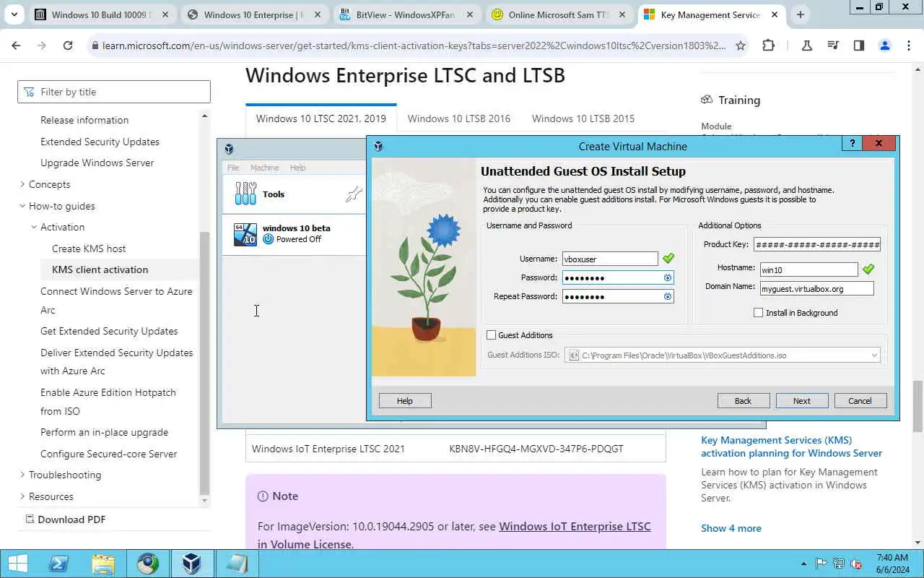Expand the Concepts section in the sidebar
Viewport: 924px width, 578px height.
click(x=22, y=184)
